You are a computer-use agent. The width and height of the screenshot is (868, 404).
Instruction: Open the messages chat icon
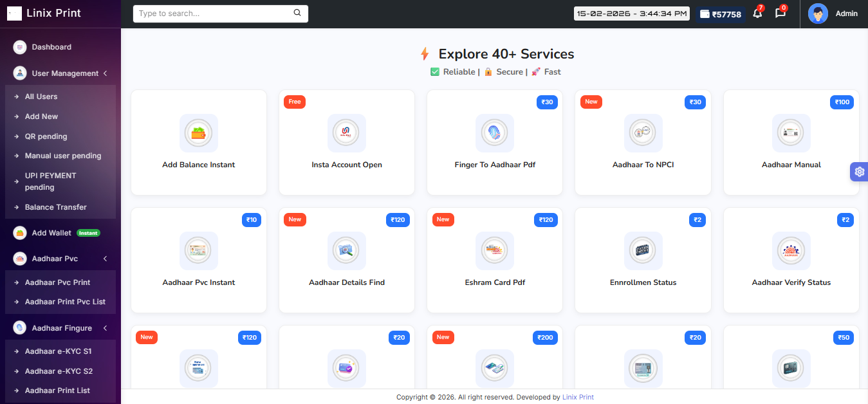click(780, 14)
